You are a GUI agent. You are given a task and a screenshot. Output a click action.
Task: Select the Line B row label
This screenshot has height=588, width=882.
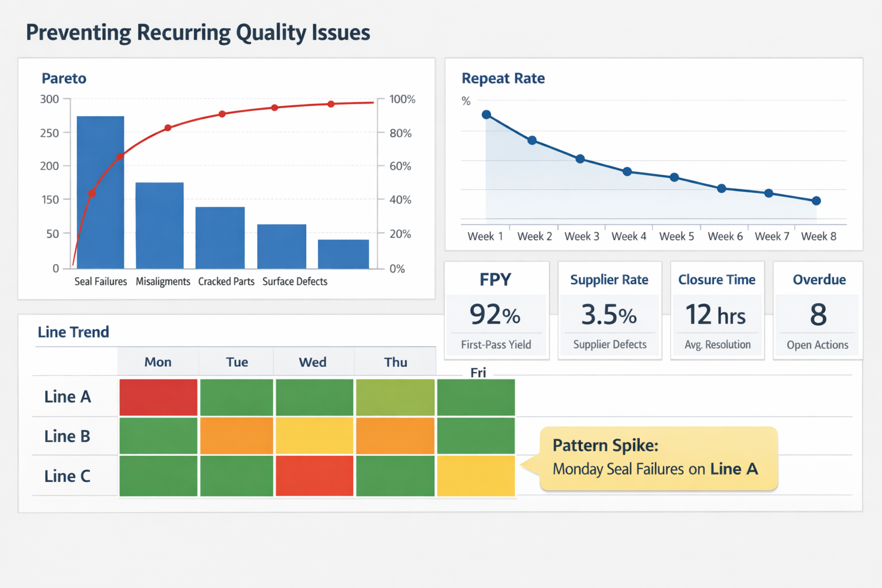67,436
